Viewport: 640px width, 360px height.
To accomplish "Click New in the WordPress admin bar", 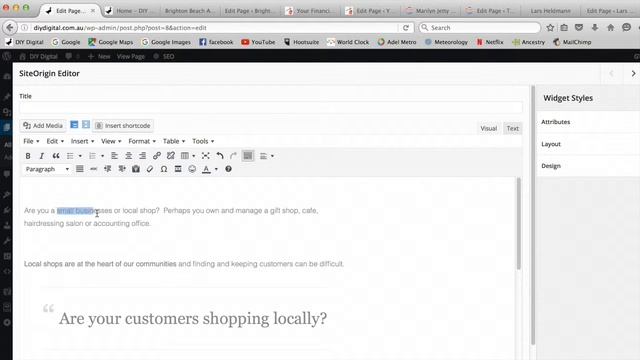I will pos(99,56).
